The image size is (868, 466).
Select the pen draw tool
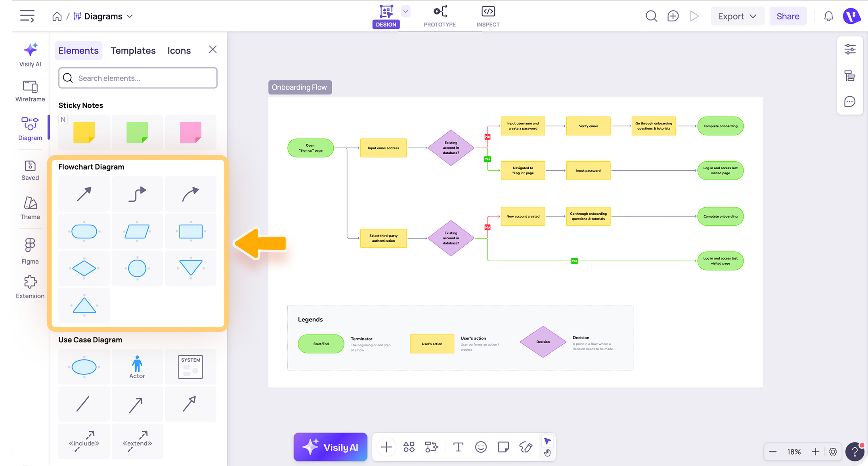[x=526, y=447]
